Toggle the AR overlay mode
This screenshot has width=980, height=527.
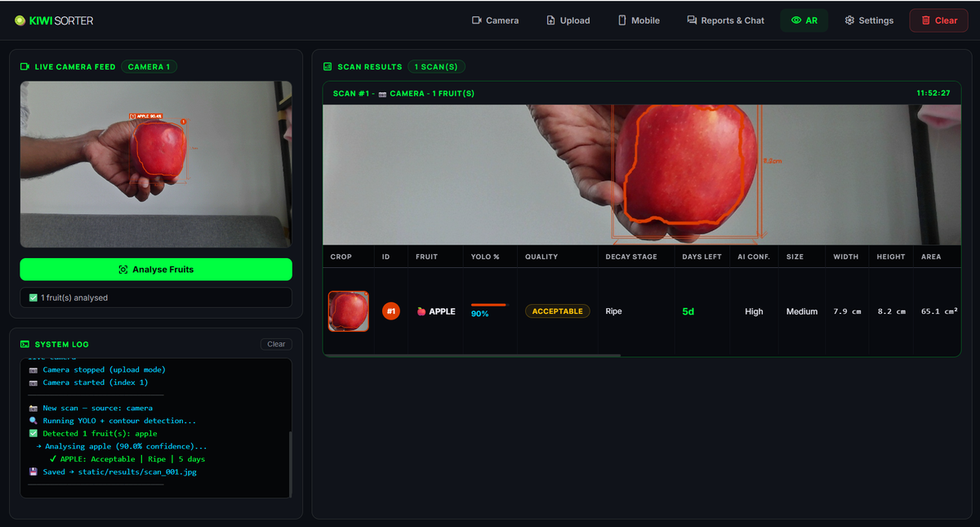(x=804, y=20)
